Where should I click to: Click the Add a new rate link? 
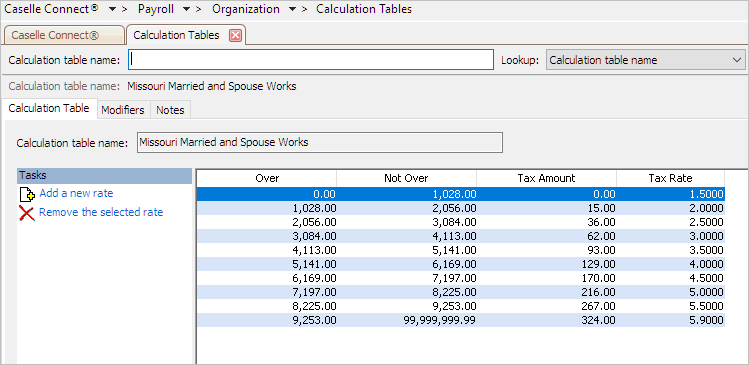pos(76,193)
